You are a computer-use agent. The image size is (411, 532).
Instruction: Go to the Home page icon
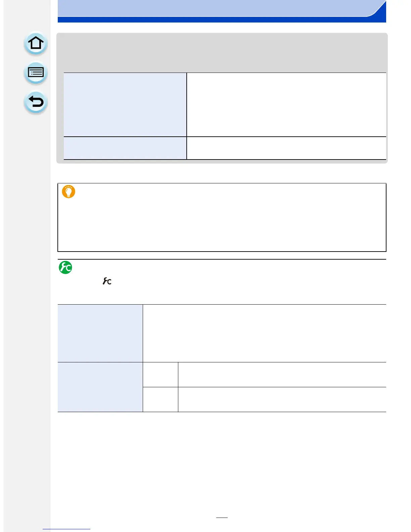pyautogui.click(x=36, y=43)
